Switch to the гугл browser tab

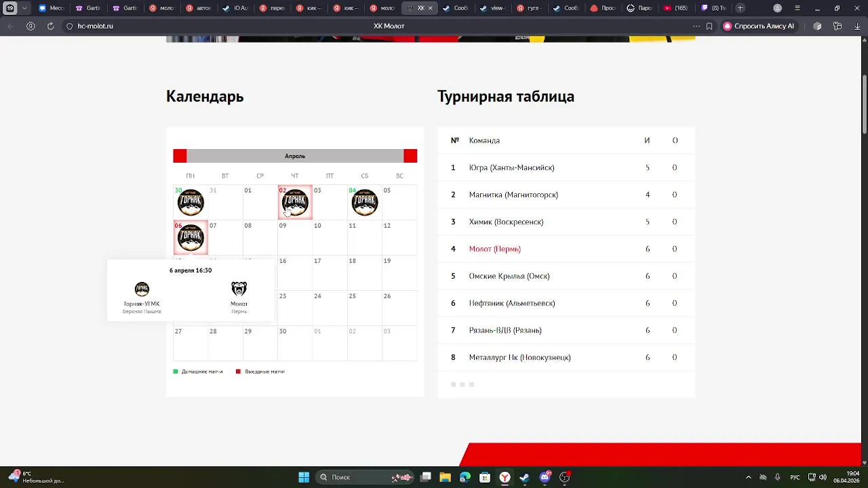(529, 8)
